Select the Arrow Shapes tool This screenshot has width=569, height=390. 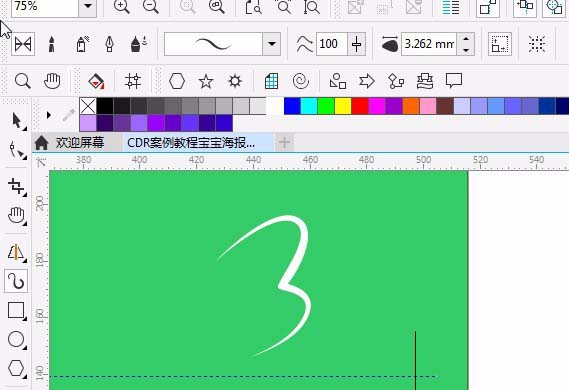click(367, 81)
